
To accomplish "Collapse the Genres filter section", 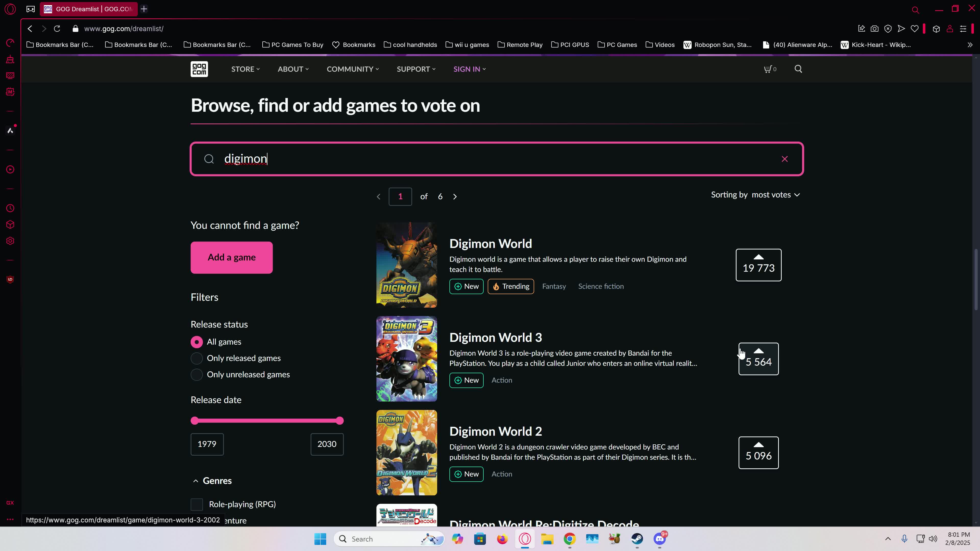I will pos(195,481).
